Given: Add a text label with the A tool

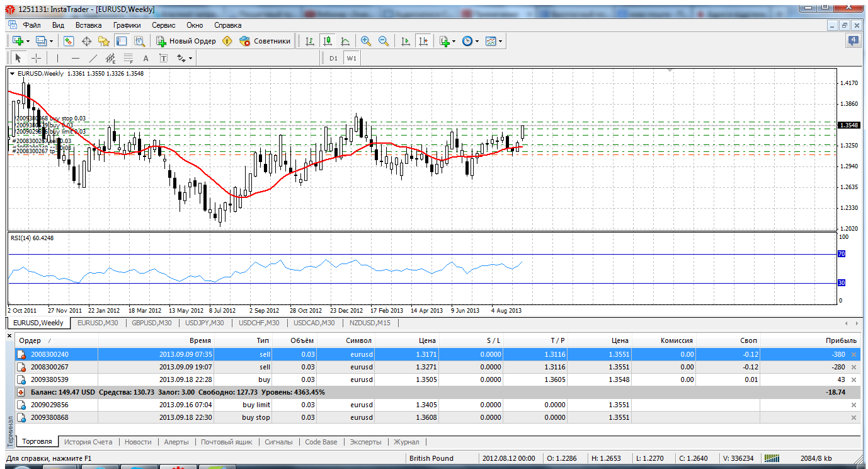Looking at the screenshot, I should pos(146,58).
